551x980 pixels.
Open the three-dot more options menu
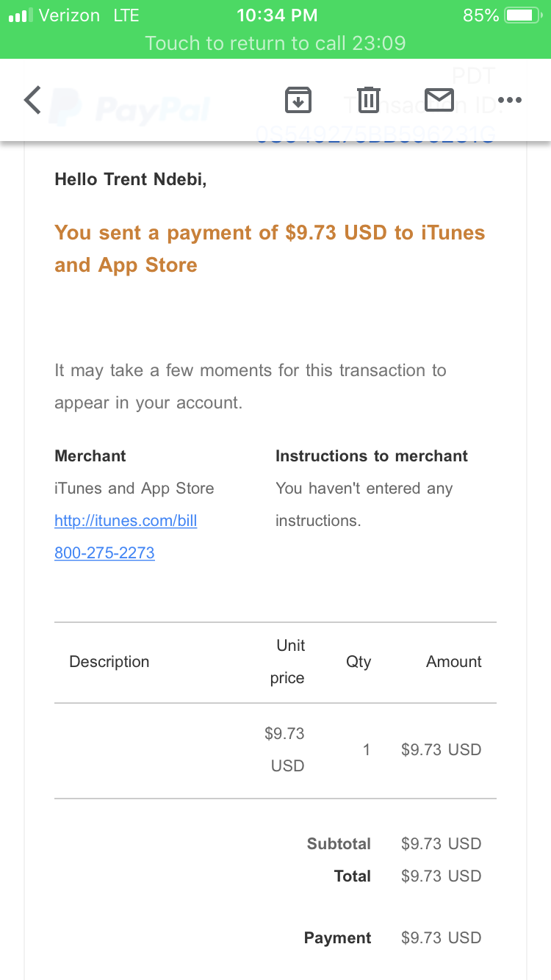click(509, 100)
